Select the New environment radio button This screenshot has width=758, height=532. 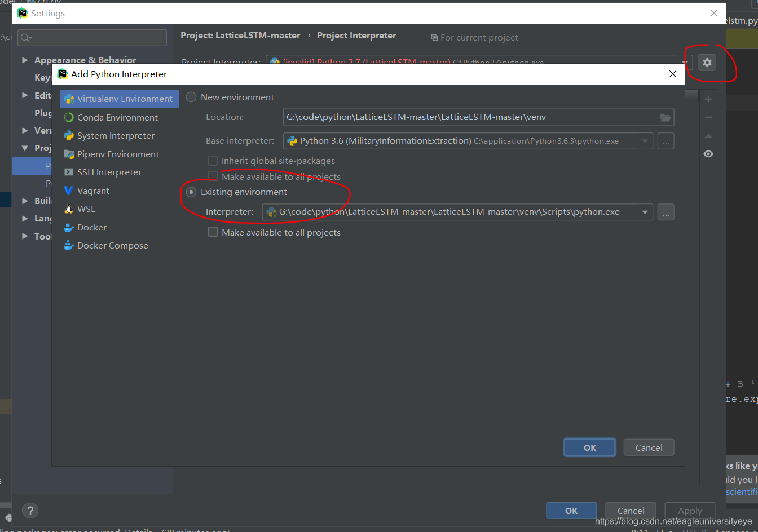coord(191,97)
